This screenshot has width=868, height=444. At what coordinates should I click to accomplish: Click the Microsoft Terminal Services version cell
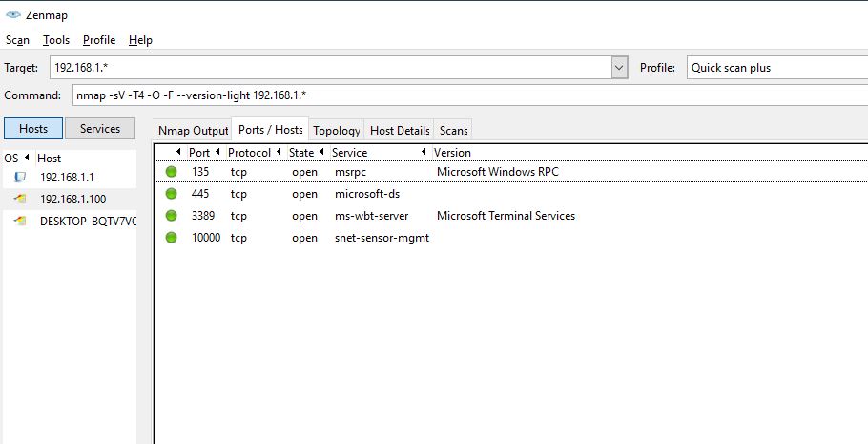pyautogui.click(x=506, y=216)
